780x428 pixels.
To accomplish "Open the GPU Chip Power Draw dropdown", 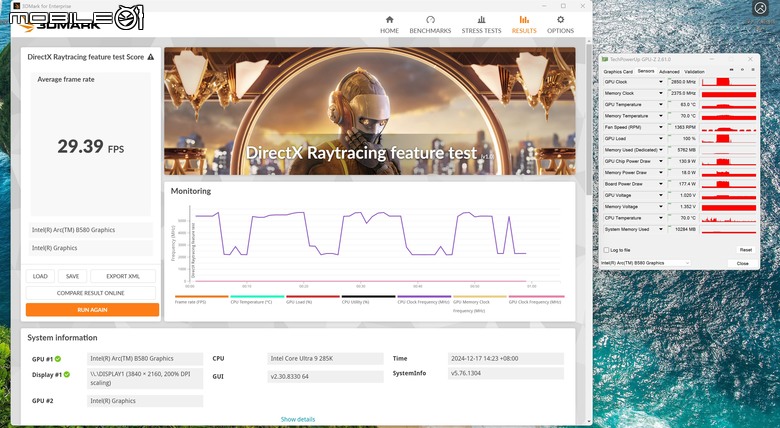I will click(661, 161).
